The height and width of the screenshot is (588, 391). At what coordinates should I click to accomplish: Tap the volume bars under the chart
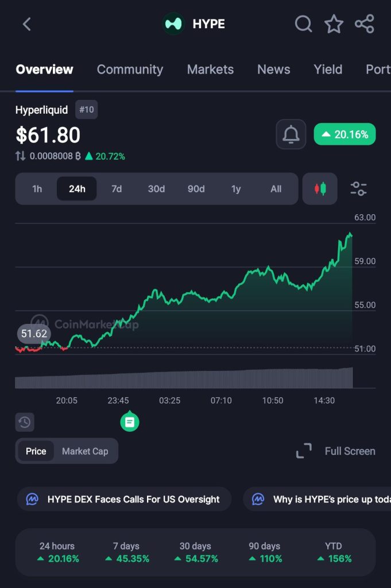pyautogui.click(x=184, y=378)
